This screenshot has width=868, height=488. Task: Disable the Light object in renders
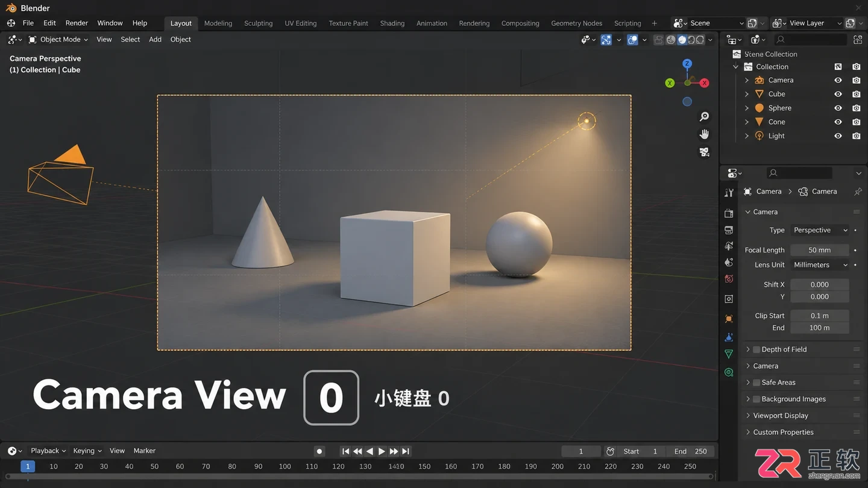[x=856, y=136]
